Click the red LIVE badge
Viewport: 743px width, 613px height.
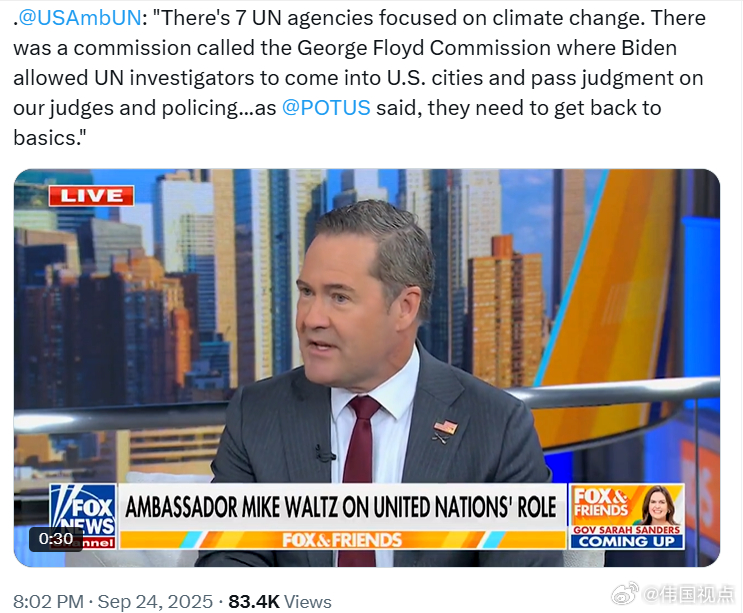pos(91,196)
